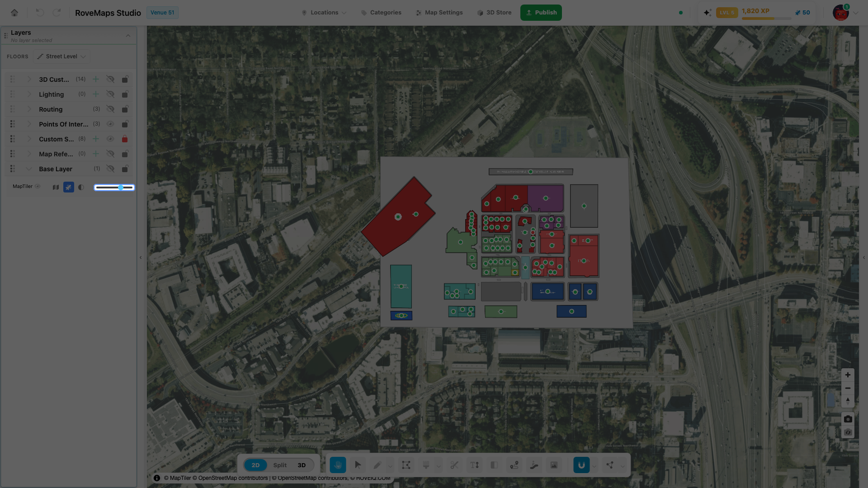
Task: Adjust the MapTiler opacity slider
Action: tap(114, 187)
